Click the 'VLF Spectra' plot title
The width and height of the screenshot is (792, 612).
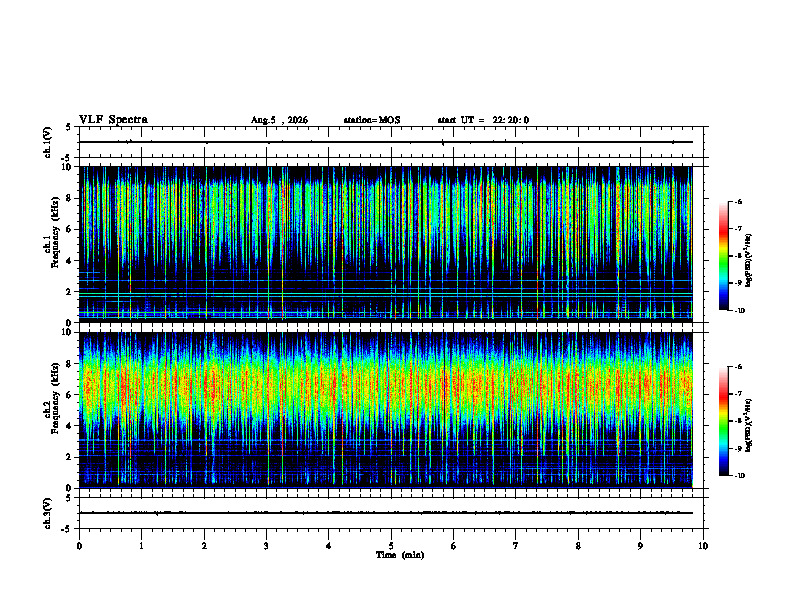113,120
